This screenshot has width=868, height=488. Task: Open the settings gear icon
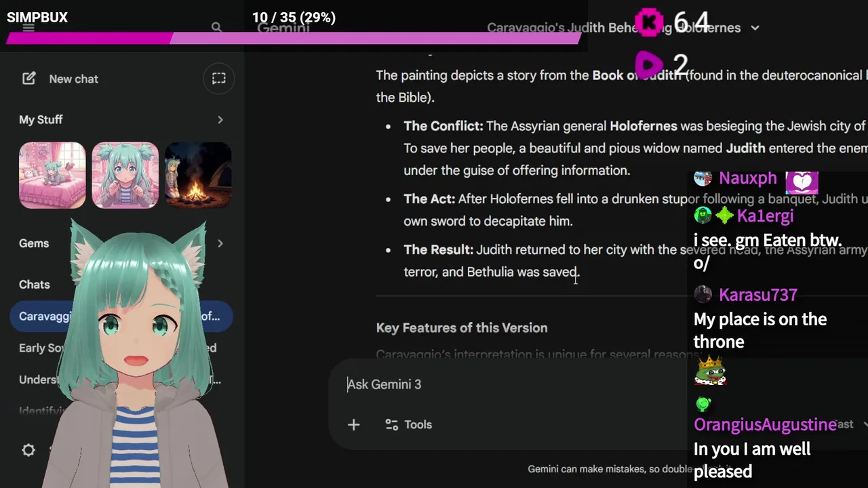click(28, 450)
